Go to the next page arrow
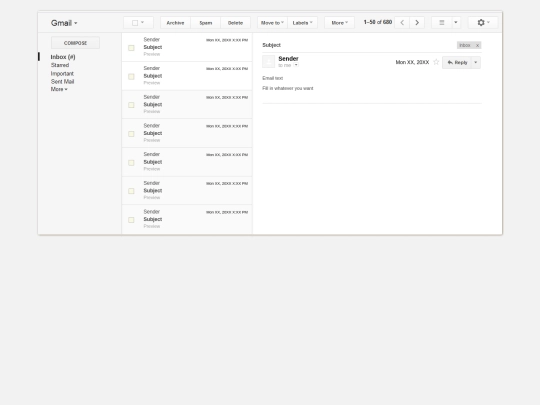Image resolution: width=540 pixels, height=405 pixels. 417,23
